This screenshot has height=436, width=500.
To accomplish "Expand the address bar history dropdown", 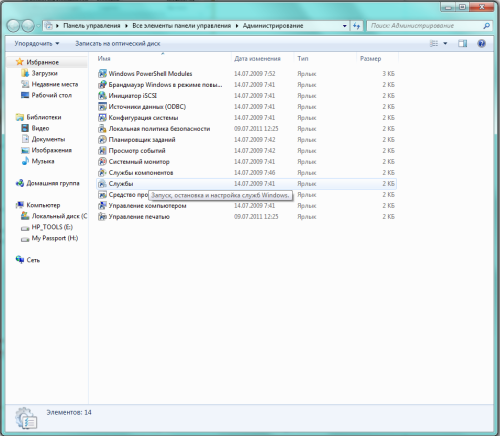I will pyautogui.click(x=344, y=26).
